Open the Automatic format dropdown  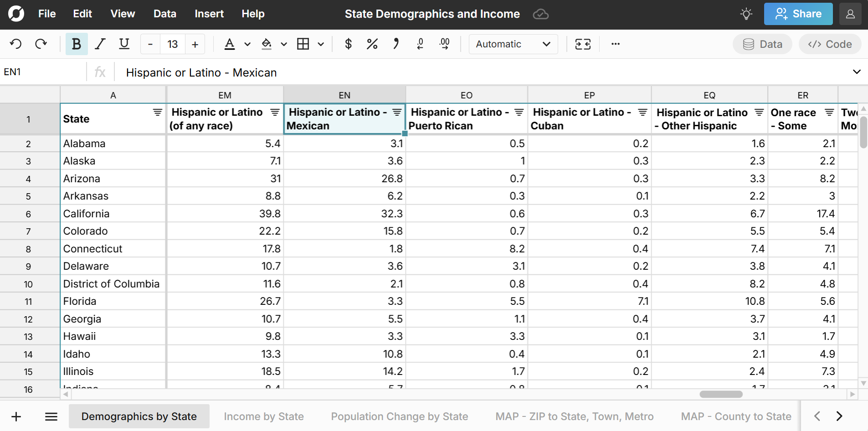pos(513,44)
